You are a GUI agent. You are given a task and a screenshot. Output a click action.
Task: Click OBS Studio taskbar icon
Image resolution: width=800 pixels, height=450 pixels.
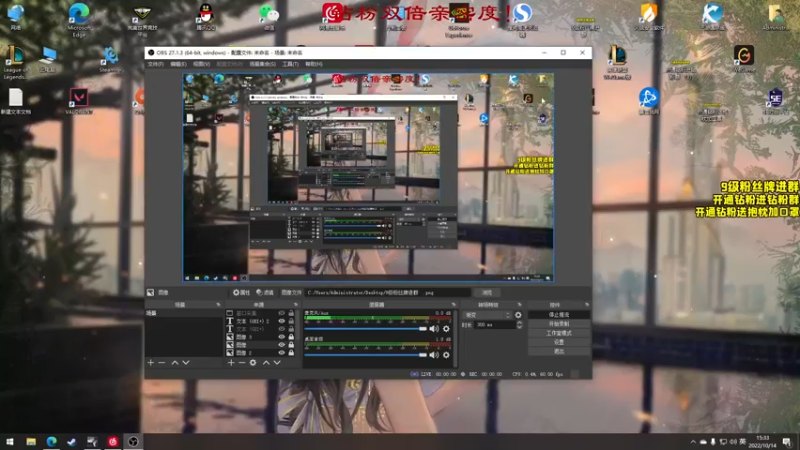133,441
